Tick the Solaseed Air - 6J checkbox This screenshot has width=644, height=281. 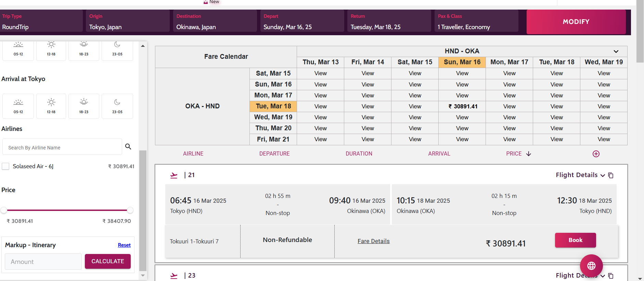coord(6,166)
